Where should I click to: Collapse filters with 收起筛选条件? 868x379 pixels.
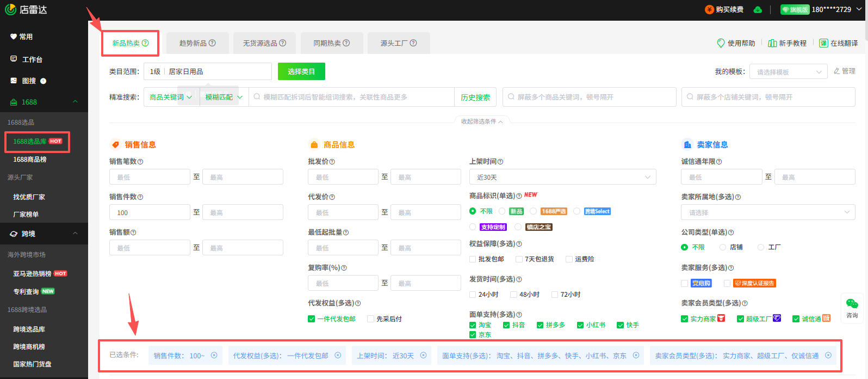481,121
